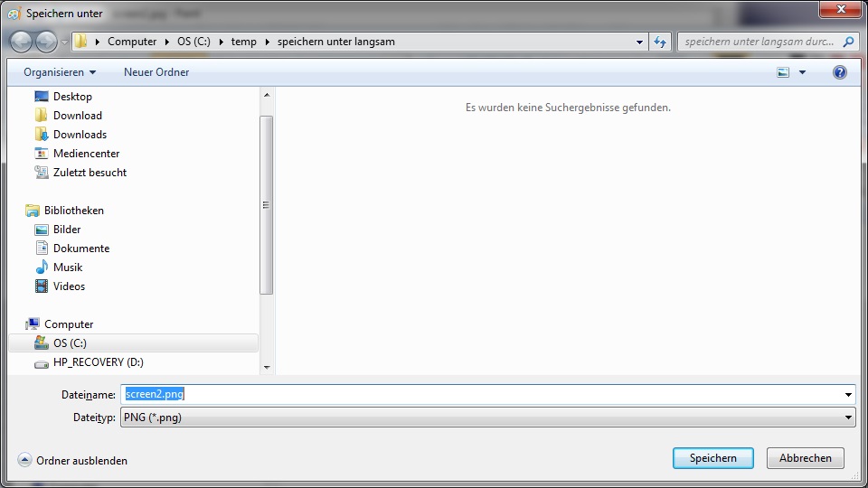Click the Speichern button
Viewport: 868px width, 488px height.
click(x=713, y=458)
